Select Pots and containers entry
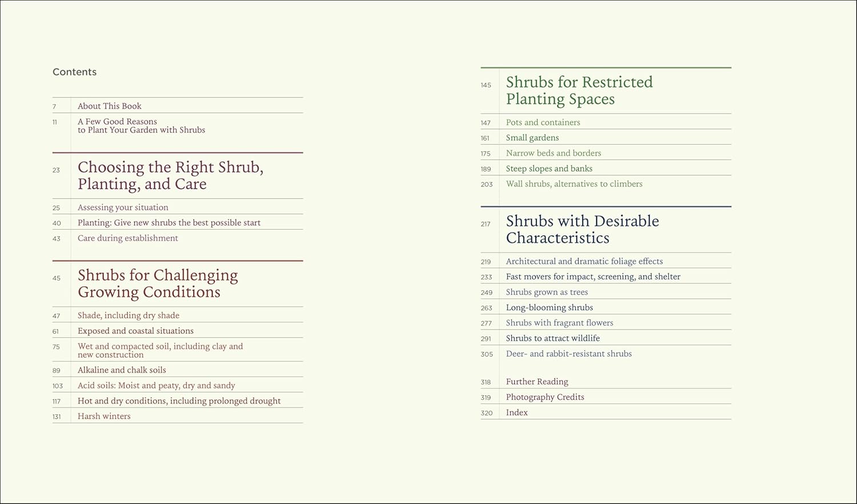Viewport: 857px width, 504px height. tap(543, 122)
